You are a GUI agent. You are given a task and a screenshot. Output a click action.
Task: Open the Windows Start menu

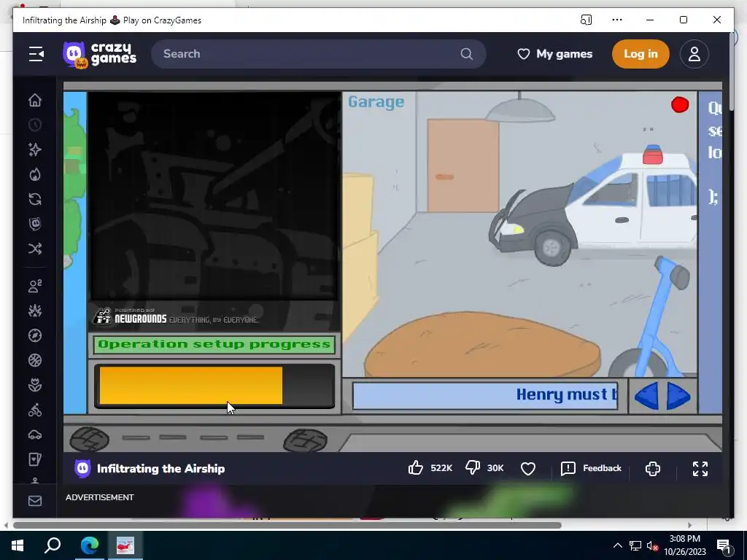tap(18, 545)
